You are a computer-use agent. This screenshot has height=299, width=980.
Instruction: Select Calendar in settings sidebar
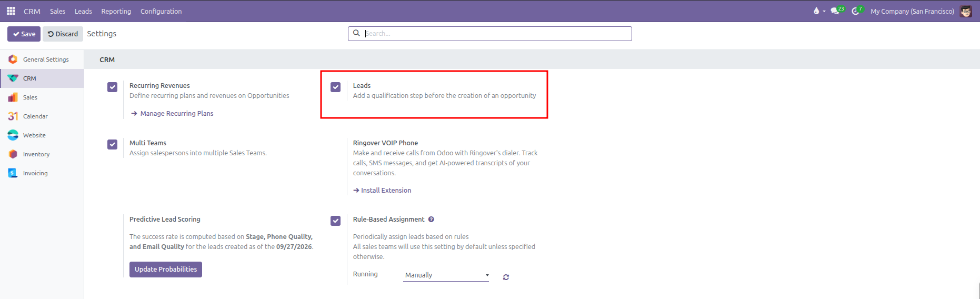(42, 116)
